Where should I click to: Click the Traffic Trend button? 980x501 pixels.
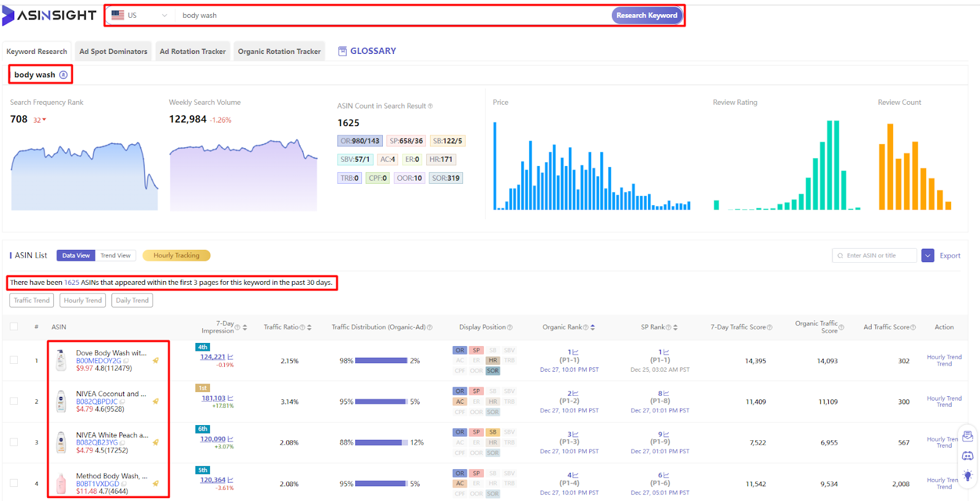(32, 300)
